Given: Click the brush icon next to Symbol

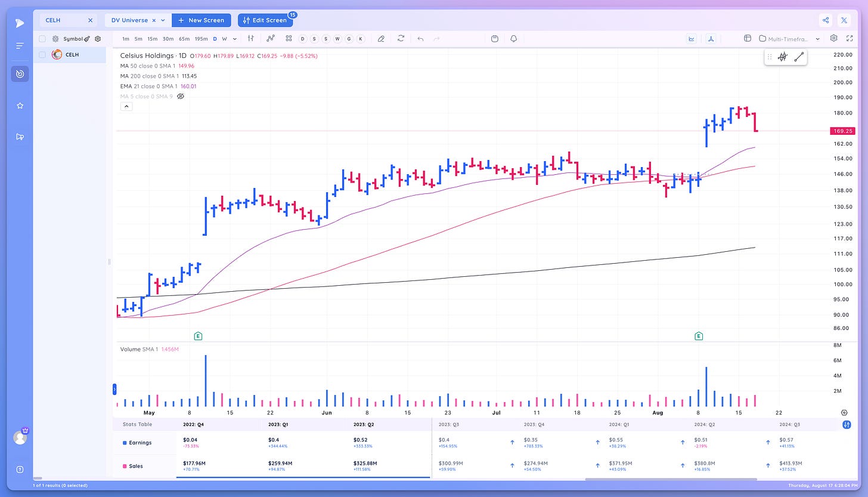Looking at the screenshot, I should [x=87, y=39].
